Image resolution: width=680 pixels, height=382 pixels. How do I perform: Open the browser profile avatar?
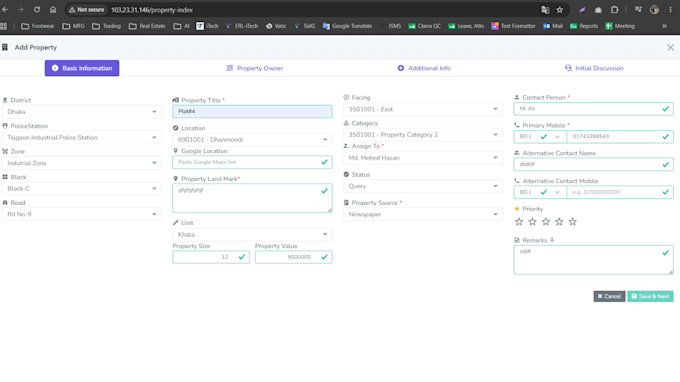coord(654,10)
